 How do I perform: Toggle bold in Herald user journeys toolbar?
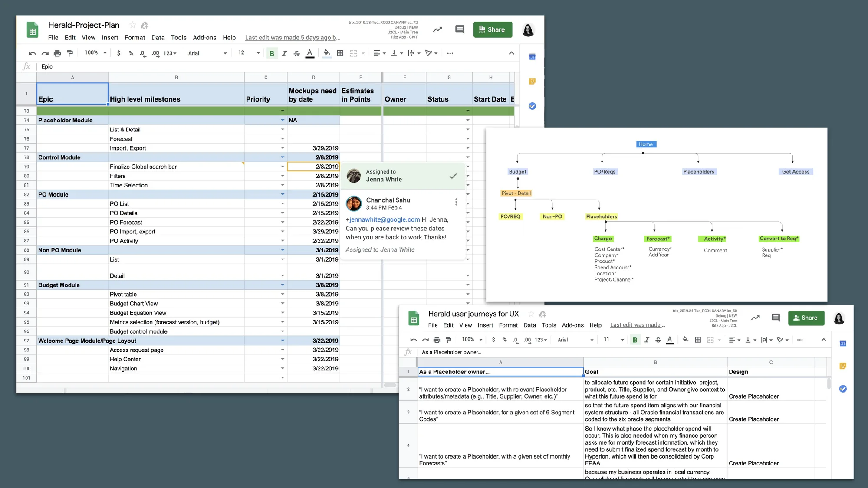coord(635,340)
